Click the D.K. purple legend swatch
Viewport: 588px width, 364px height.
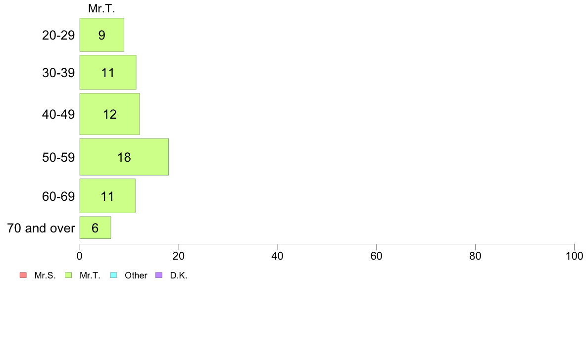159,275
